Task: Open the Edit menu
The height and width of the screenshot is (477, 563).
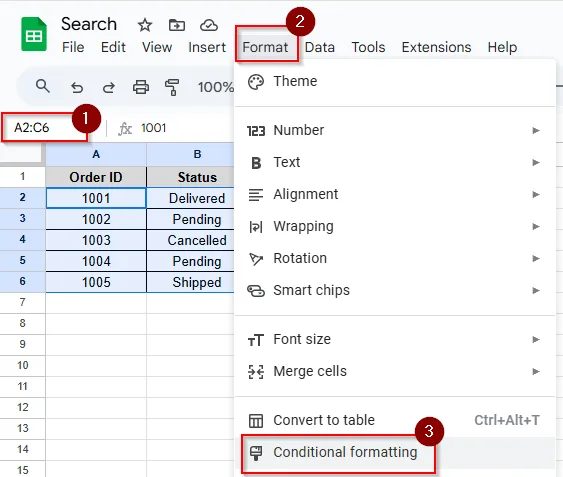Action: point(113,47)
